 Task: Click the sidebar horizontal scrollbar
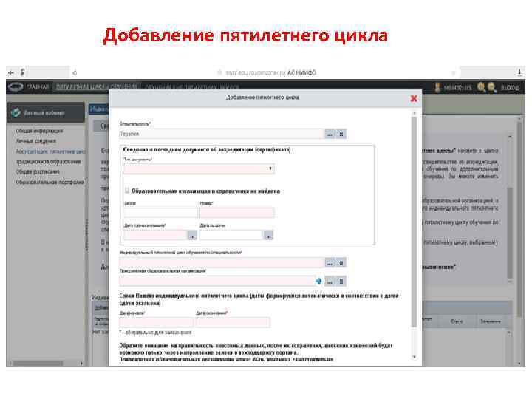click(x=38, y=364)
